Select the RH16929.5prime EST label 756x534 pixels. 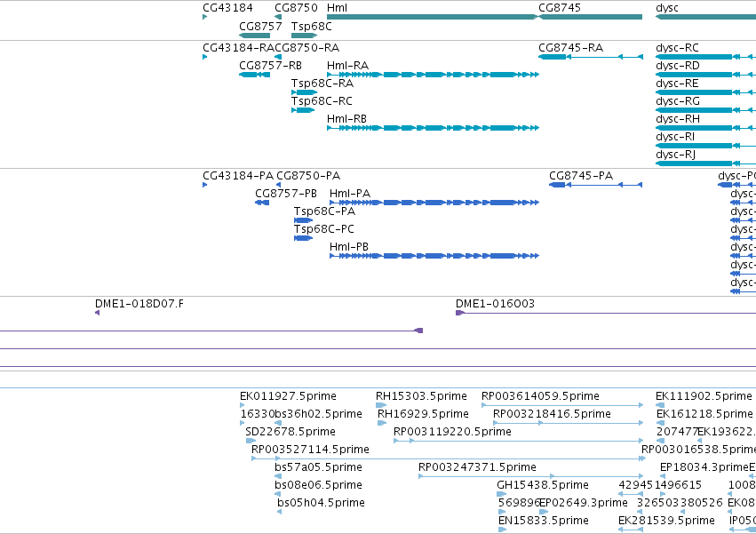pyautogui.click(x=423, y=414)
